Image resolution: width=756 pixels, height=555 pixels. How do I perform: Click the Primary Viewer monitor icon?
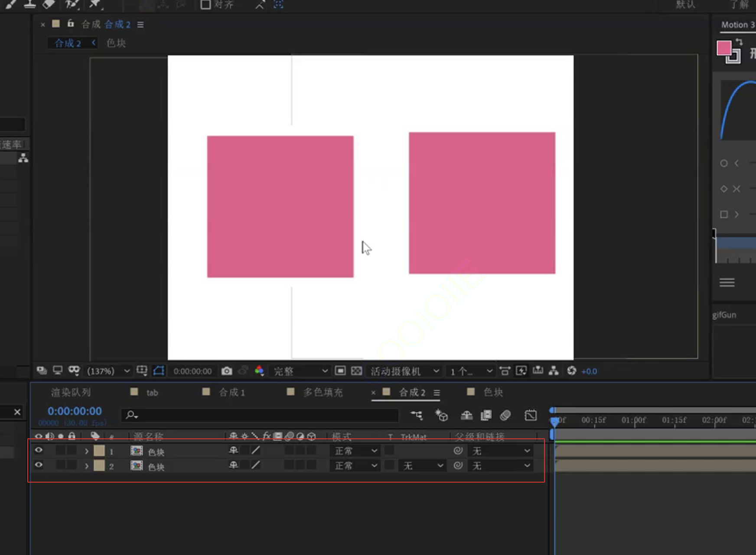coord(58,371)
